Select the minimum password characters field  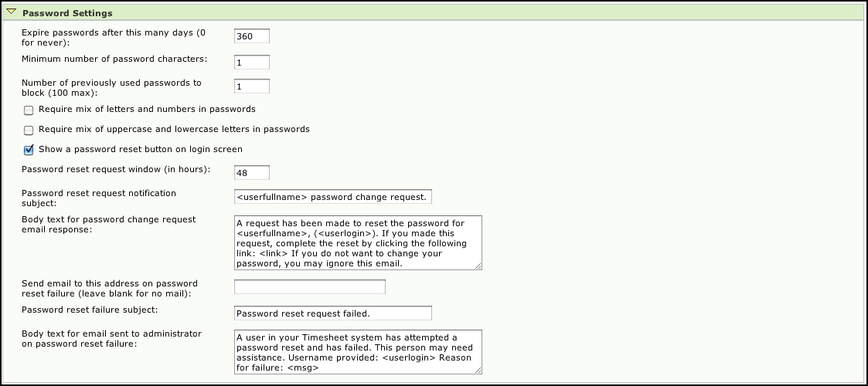click(x=252, y=63)
